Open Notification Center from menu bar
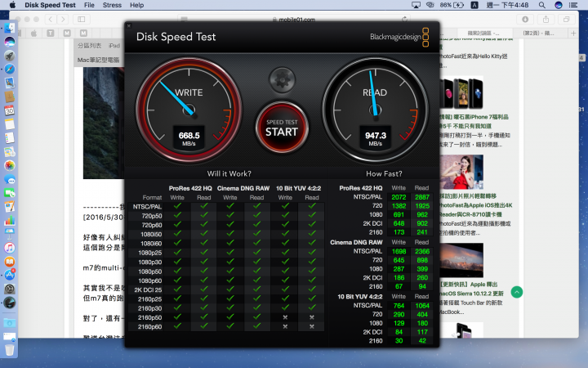 573,5
